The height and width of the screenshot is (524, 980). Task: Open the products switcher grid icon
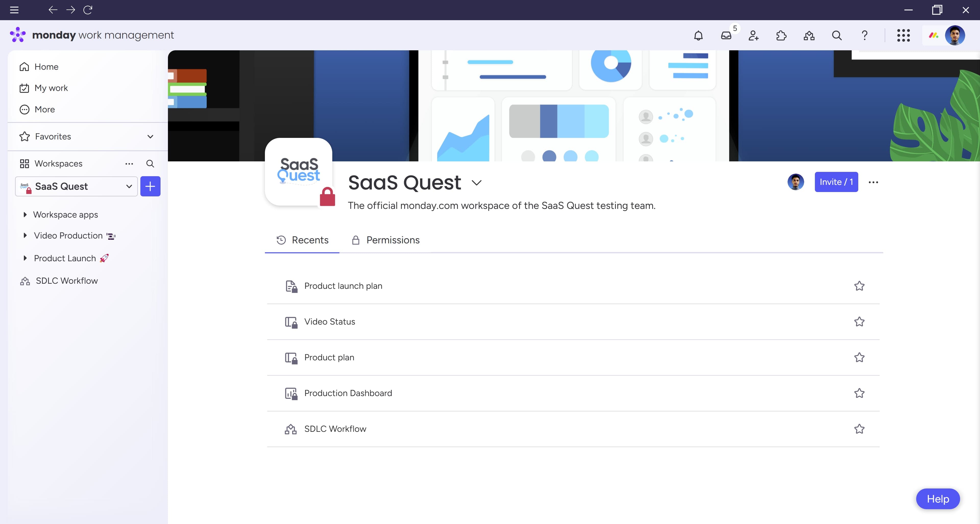click(x=903, y=35)
